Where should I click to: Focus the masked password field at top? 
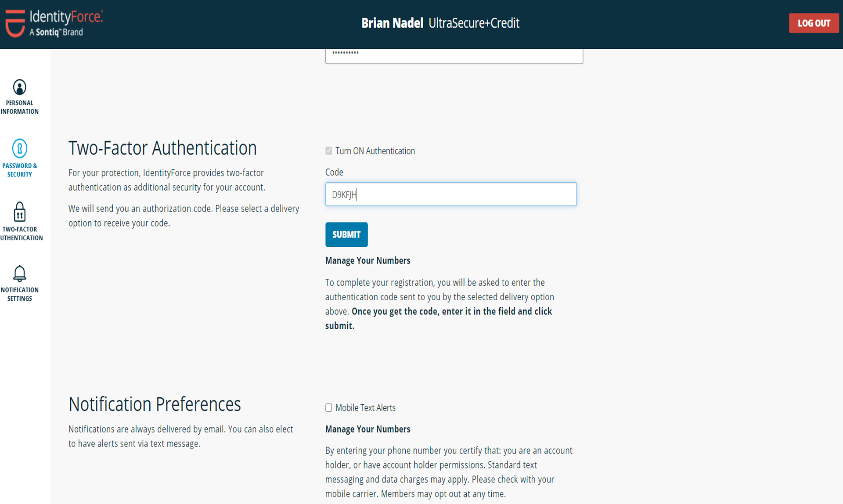tap(454, 56)
